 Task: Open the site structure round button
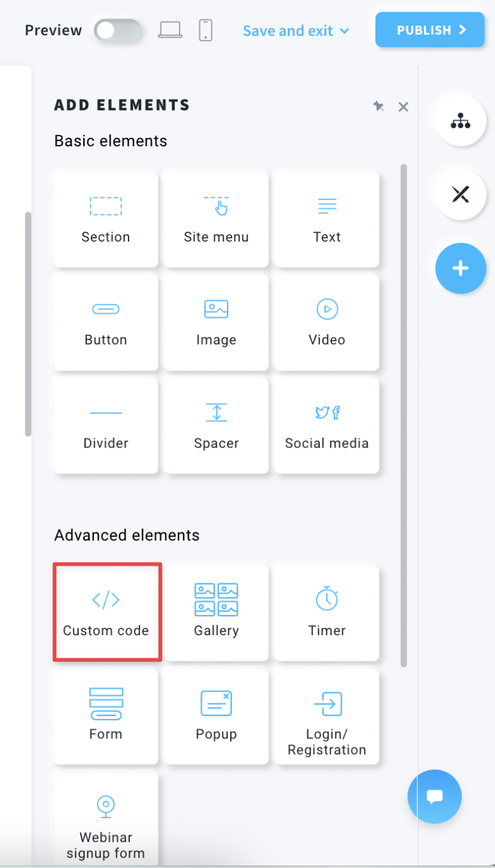pos(460,121)
